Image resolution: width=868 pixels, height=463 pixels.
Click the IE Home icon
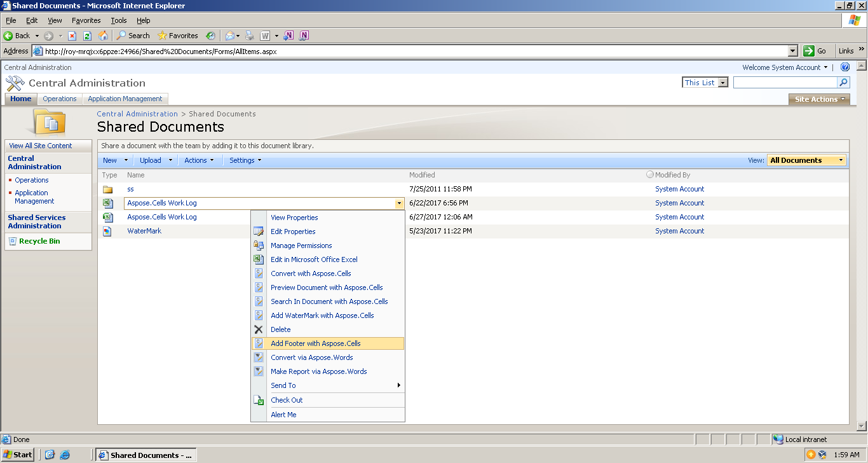[103, 36]
